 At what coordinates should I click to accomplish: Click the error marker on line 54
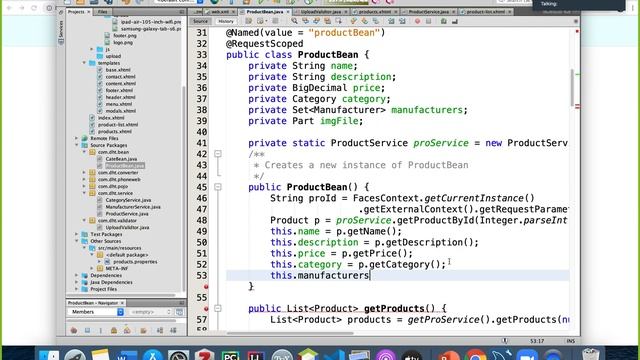coord(206,287)
